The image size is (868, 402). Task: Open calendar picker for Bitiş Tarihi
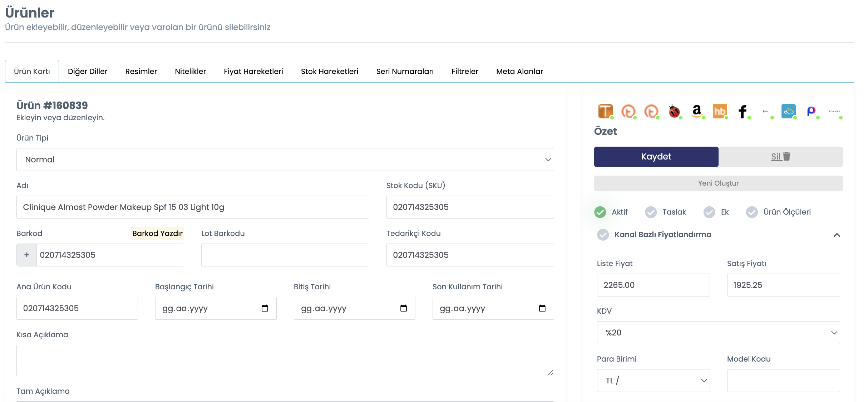[404, 308]
